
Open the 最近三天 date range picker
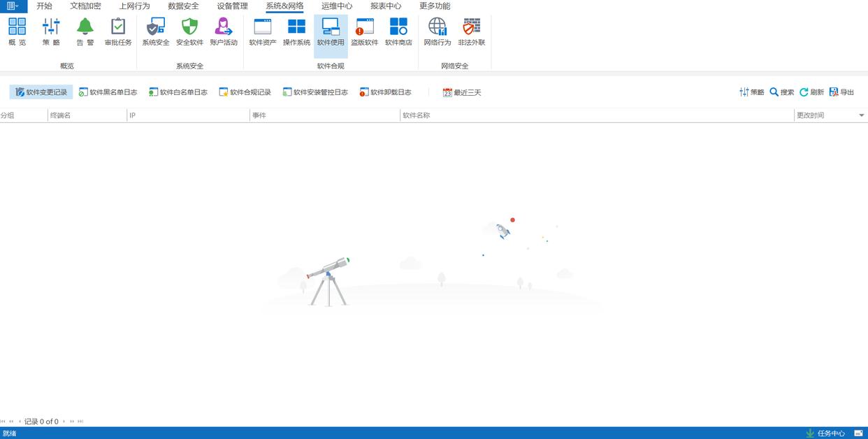[x=462, y=92]
